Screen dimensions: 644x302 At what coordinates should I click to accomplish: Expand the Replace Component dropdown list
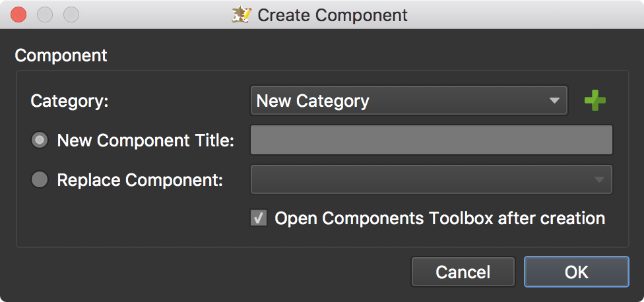coord(432,179)
